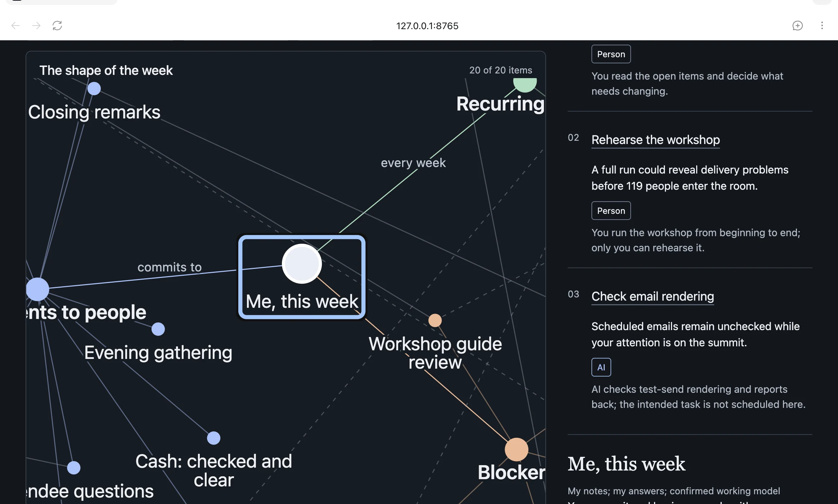This screenshot has height=504, width=838.
Task: Click the new chat plus bubble icon
Action: (x=798, y=26)
